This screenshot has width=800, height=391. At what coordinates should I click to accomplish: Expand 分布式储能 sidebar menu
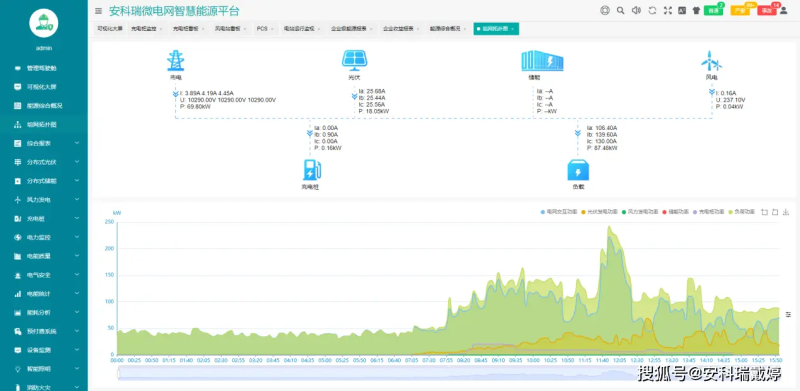pos(44,181)
